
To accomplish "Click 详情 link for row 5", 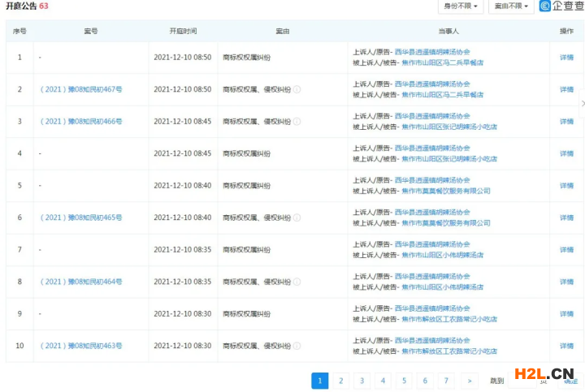I will [566, 186].
